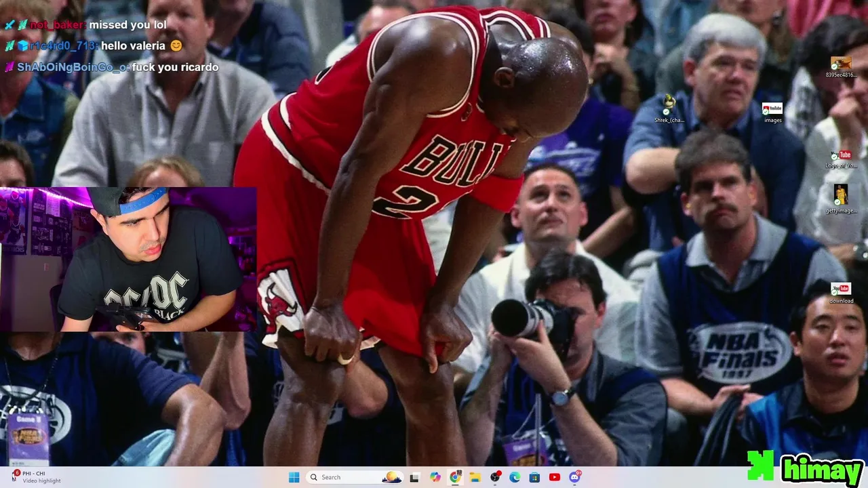This screenshot has width=868, height=488.
Task: Open Discord from the taskbar
Action: 574,477
